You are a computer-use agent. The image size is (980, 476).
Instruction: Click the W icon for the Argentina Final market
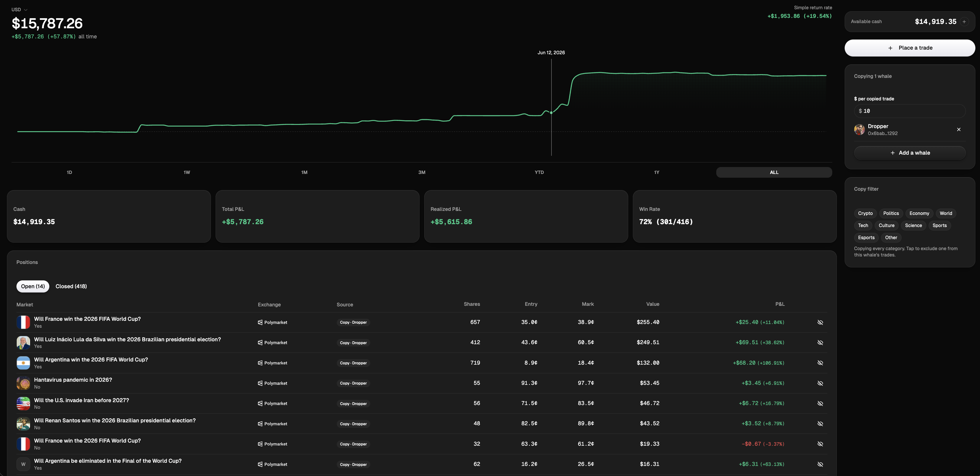pos(23,464)
